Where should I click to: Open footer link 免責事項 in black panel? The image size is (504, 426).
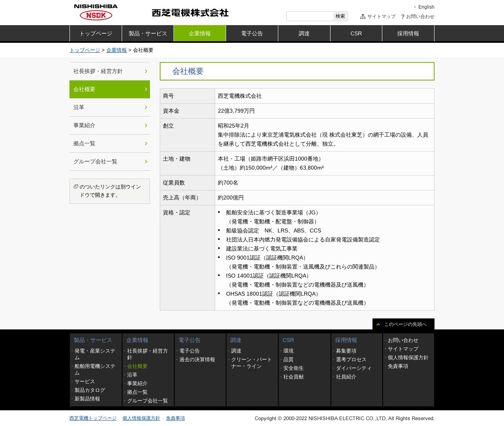[x=398, y=366]
